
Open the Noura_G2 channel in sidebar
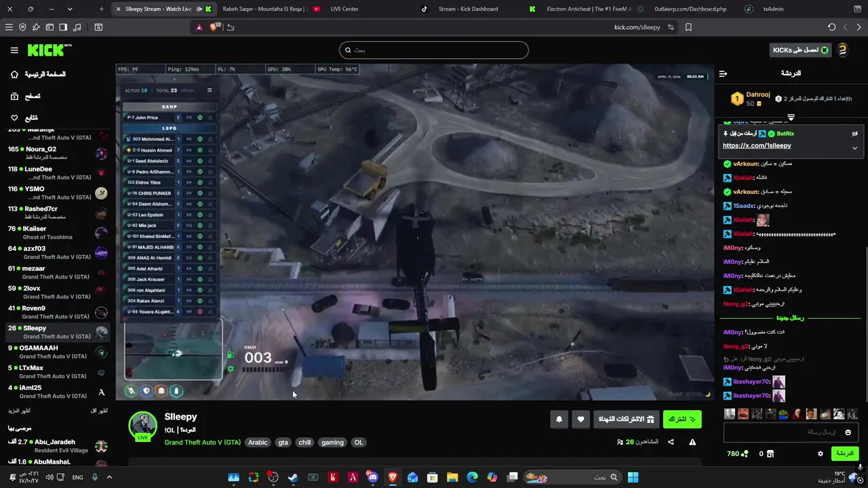point(58,153)
